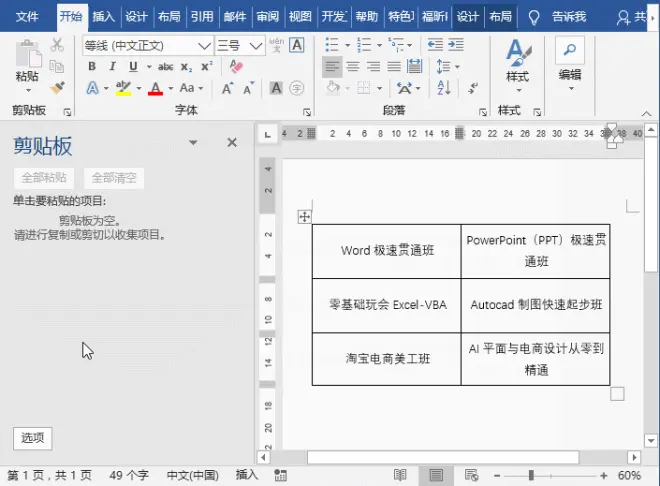
Task: Click the character border icon
Action: (x=297, y=45)
